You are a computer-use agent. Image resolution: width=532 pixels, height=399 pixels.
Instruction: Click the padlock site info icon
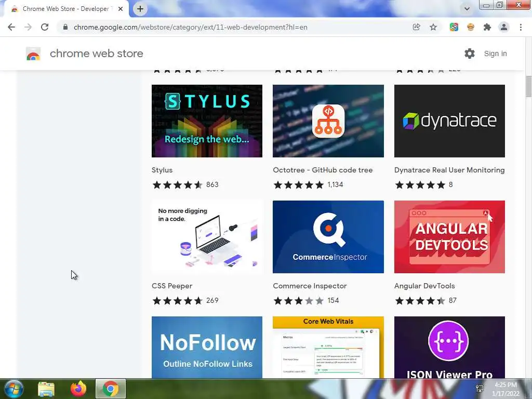pyautogui.click(x=65, y=27)
